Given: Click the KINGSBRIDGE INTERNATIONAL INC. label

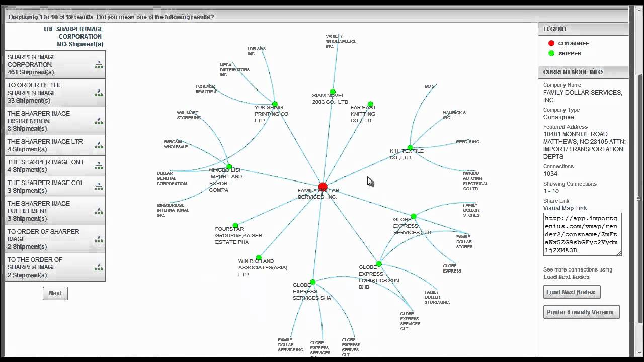Looking at the screenshot, I should [x=173, y=210].
